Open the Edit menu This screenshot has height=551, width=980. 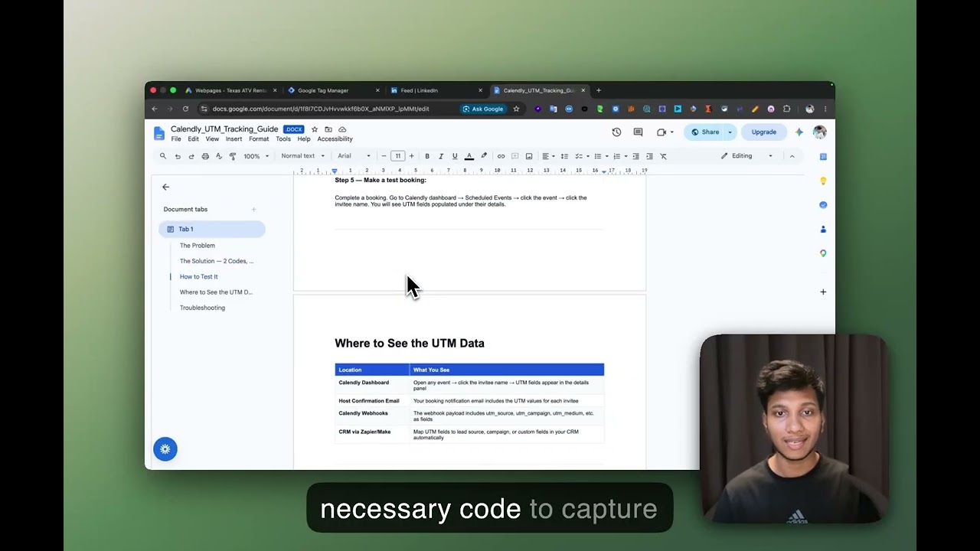pyautogui.click(x=193, y=139)
